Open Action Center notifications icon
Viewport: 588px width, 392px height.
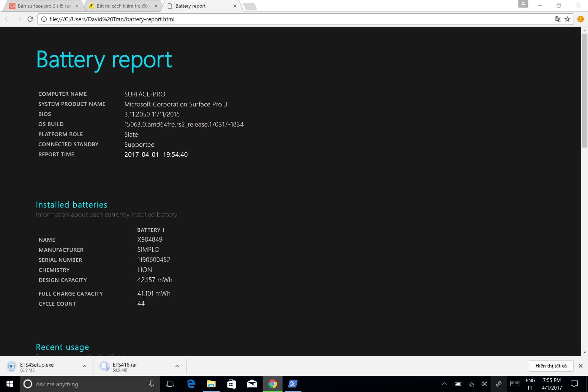pos(574,384)
